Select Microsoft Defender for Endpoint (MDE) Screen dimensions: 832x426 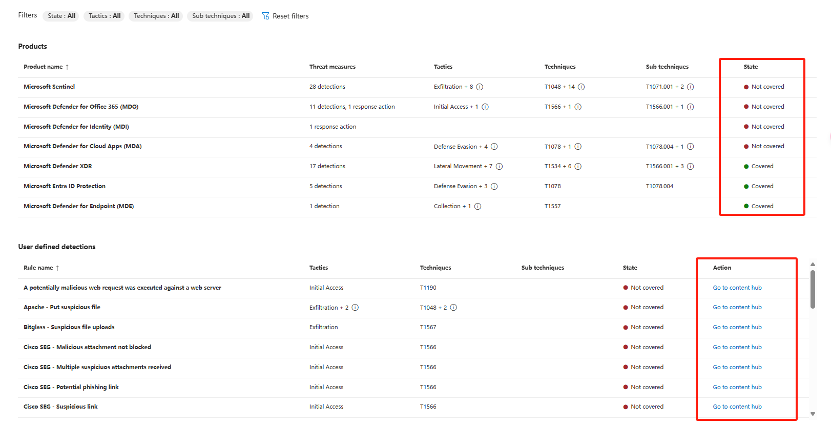417,206
